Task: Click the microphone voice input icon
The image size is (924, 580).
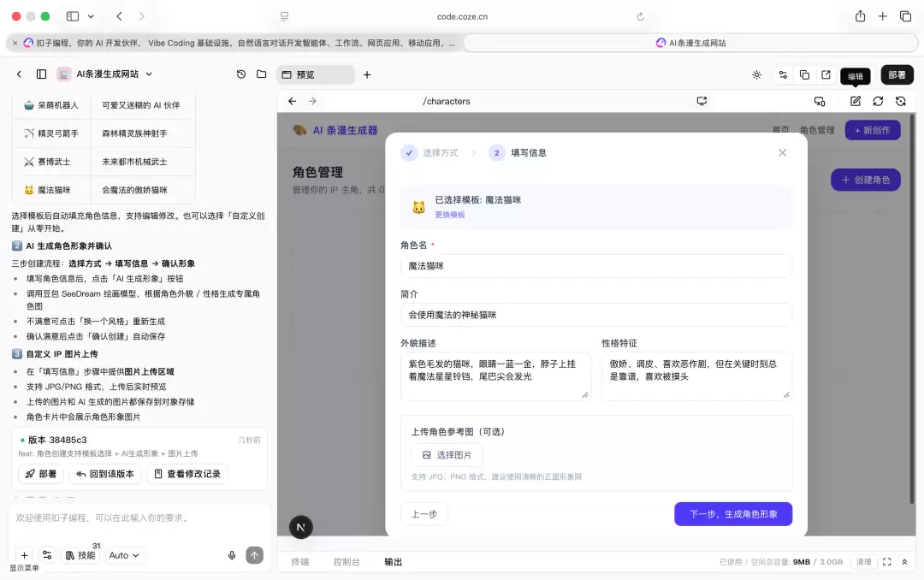Action: [232, 555]
